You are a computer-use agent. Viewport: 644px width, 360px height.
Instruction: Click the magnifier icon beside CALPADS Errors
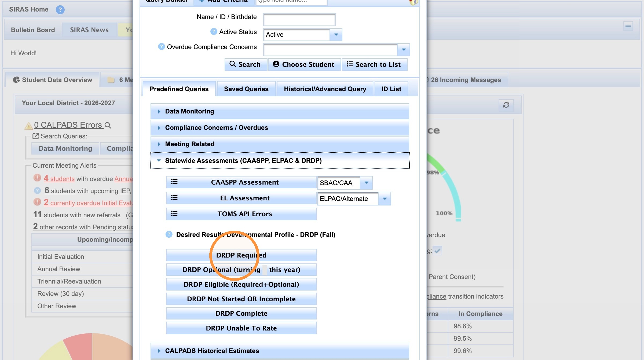[x=108, y=125]
